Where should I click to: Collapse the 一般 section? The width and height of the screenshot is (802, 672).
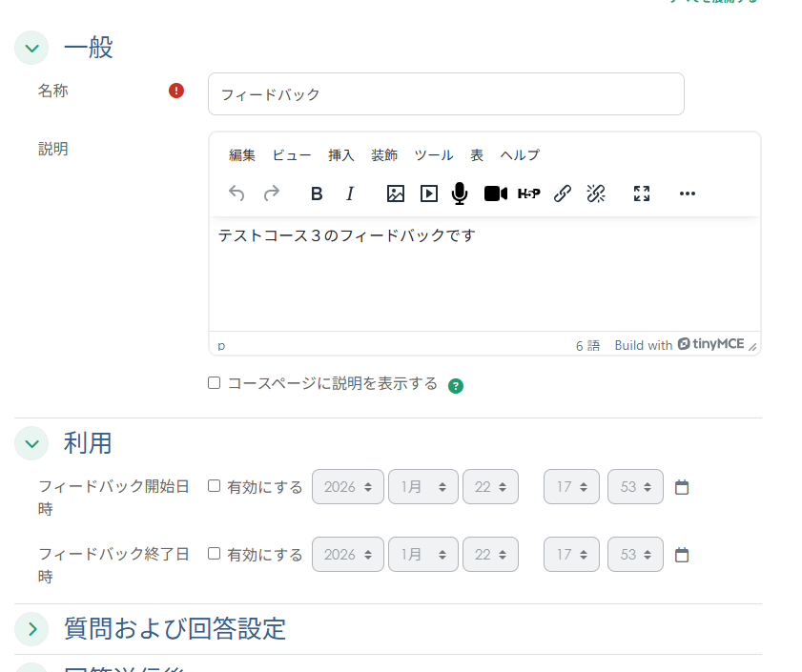[x=31, y=48]
